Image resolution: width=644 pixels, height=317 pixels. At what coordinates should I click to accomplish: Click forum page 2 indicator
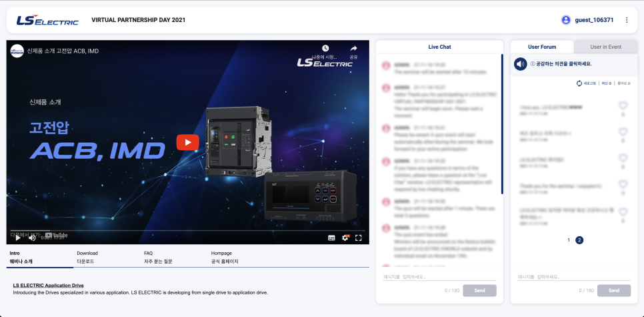(x=579, y=240)
